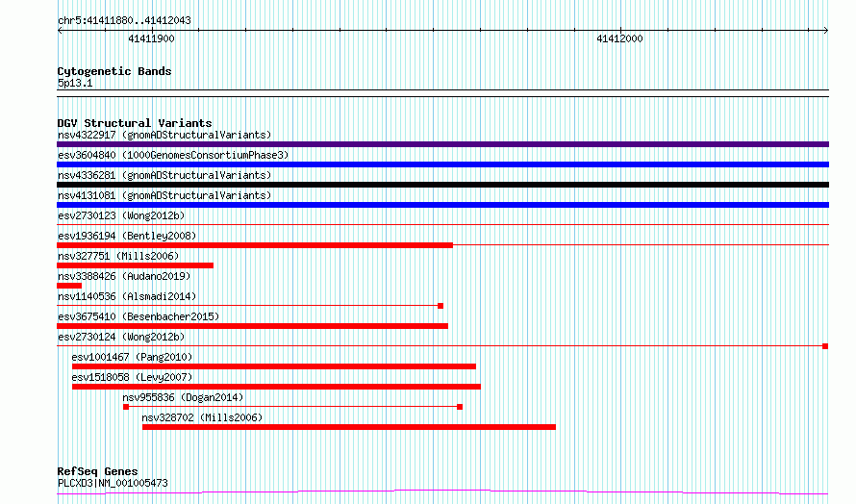Click the left arrow of the ruler
The image size is (856, 504).
pos(60,31)
